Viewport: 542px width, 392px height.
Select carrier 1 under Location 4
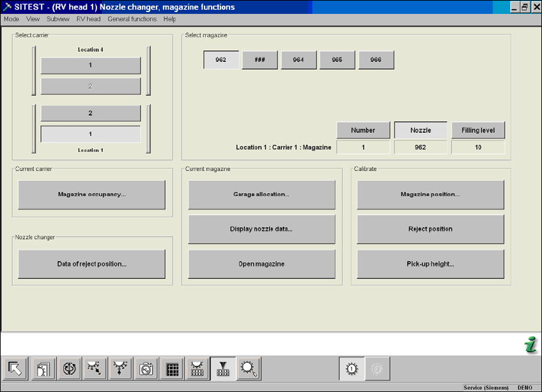(91, 66)
